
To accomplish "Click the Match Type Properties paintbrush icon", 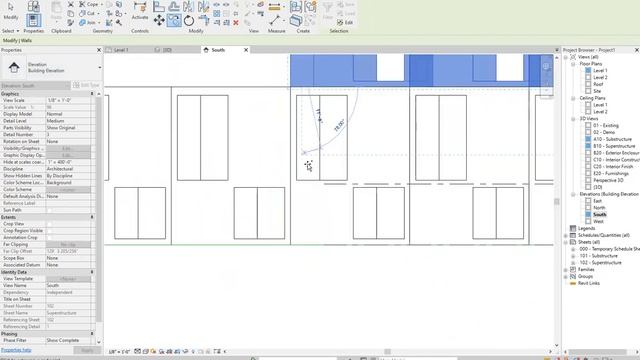I will pos(71,22).
